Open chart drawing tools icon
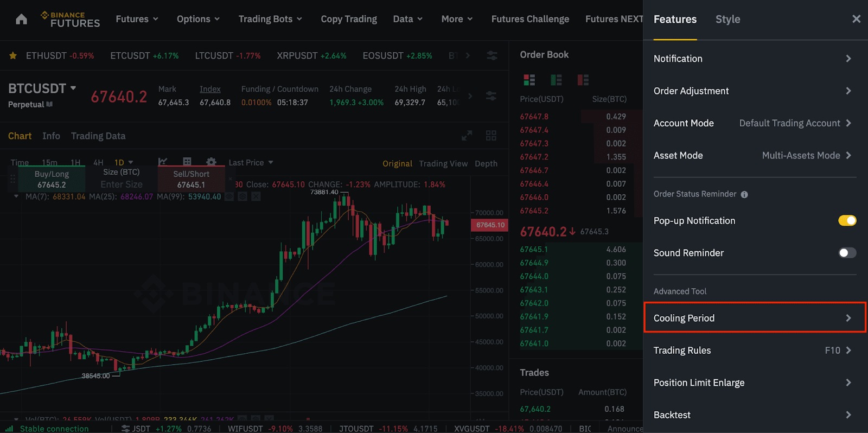The height and width of the screenshot is (433, 868). (163, 162)
